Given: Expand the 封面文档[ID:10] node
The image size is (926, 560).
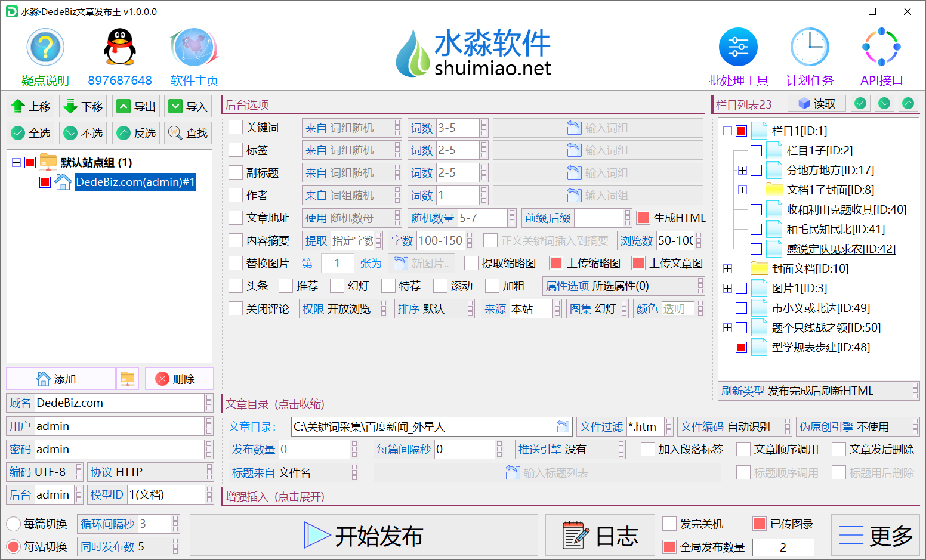Looking at the screenshot, I should pyautogui.click(x=727, y=269).
